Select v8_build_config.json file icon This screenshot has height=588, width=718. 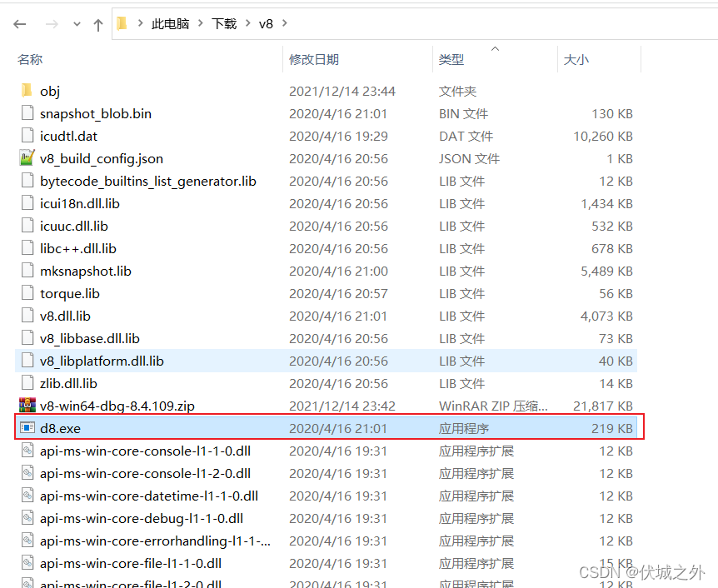click(x=27, y=158)
